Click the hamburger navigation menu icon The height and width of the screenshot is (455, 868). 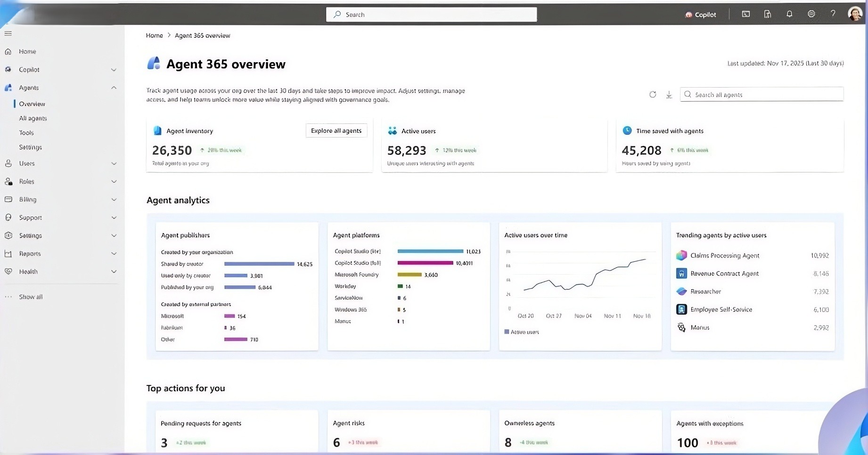(8, 33)
